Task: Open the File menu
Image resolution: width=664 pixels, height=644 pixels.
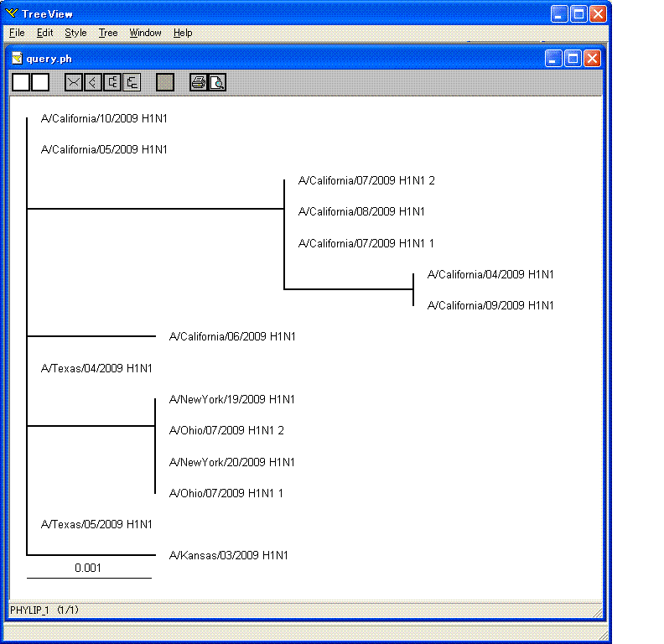Action: (17, 33)
